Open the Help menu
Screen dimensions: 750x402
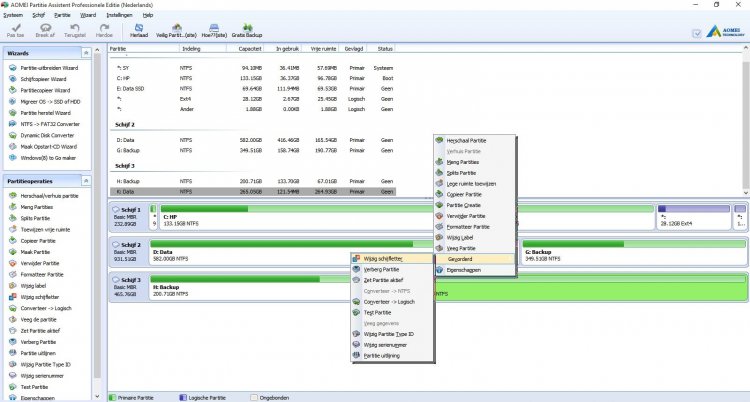coord(148,15)
